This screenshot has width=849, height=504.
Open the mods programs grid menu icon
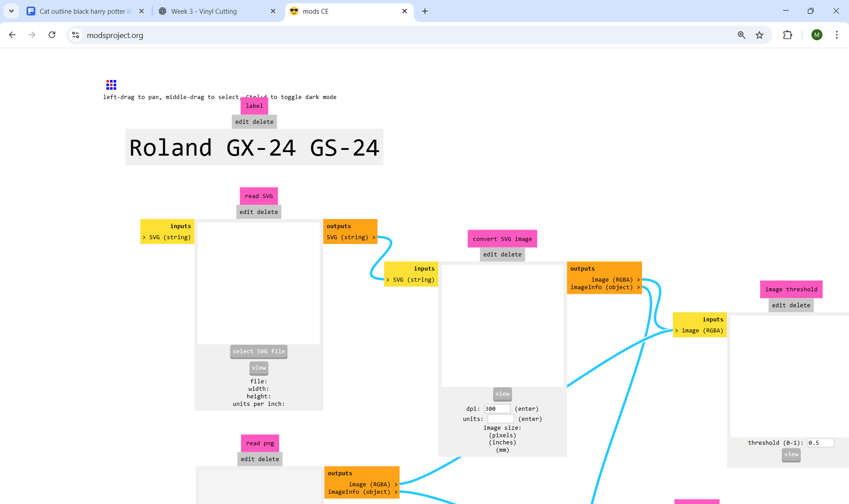pos(111,84)
